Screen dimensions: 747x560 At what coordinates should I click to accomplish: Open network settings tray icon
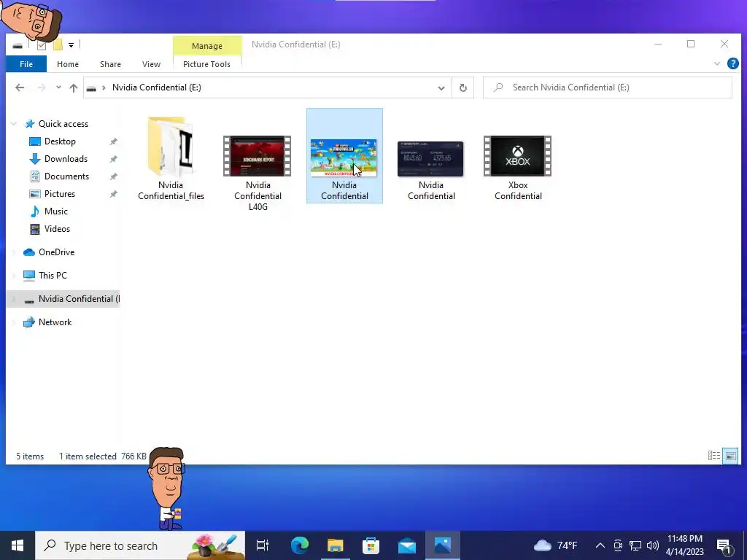(635, 545)
